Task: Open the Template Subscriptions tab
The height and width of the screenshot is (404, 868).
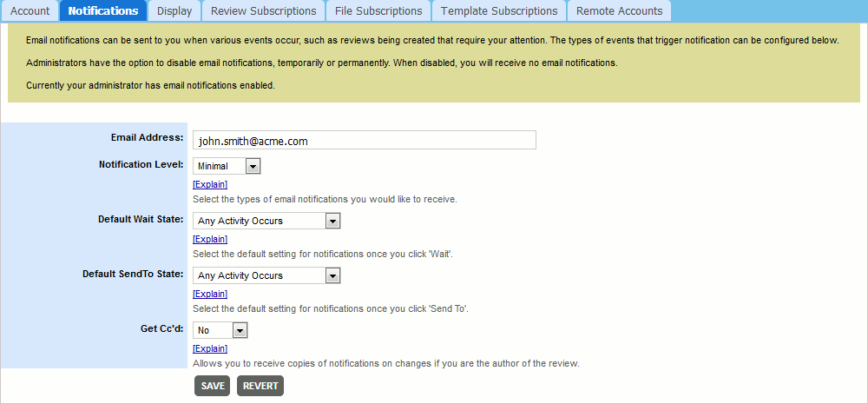Action: tap(499, 11)
